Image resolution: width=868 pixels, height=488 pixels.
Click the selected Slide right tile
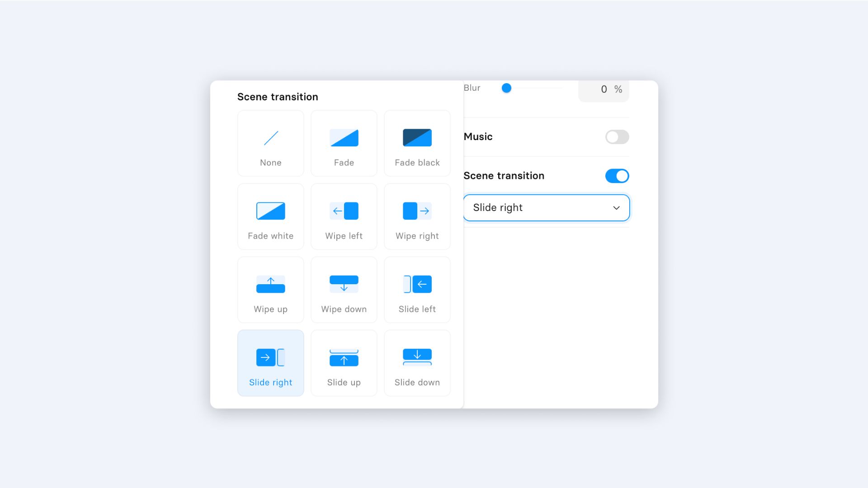point(270,363)
